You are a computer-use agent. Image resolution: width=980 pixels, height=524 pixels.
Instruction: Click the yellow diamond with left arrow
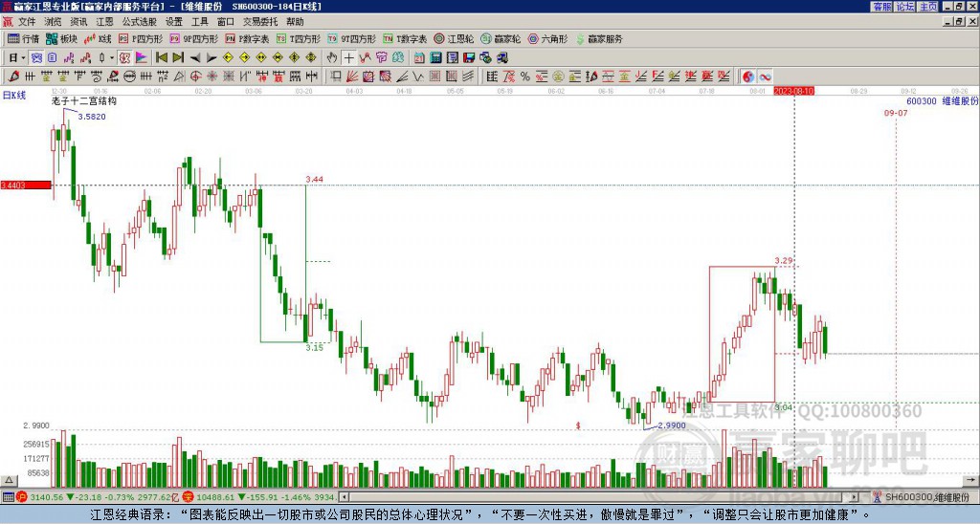point(228,58)
